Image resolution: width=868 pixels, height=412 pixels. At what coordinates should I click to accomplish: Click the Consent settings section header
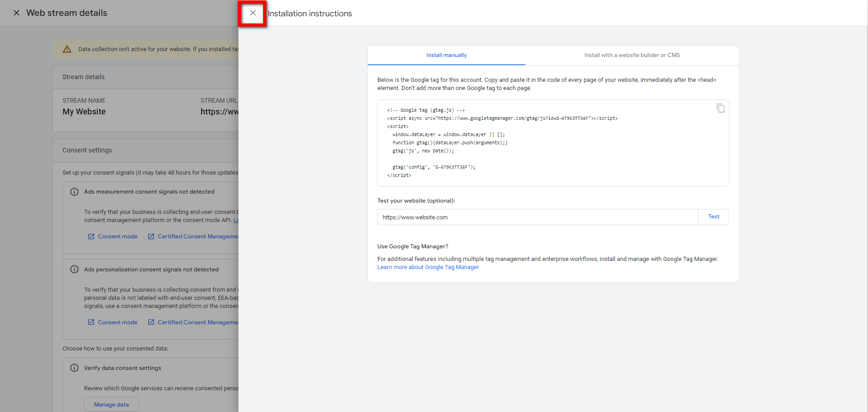(87, 150)
